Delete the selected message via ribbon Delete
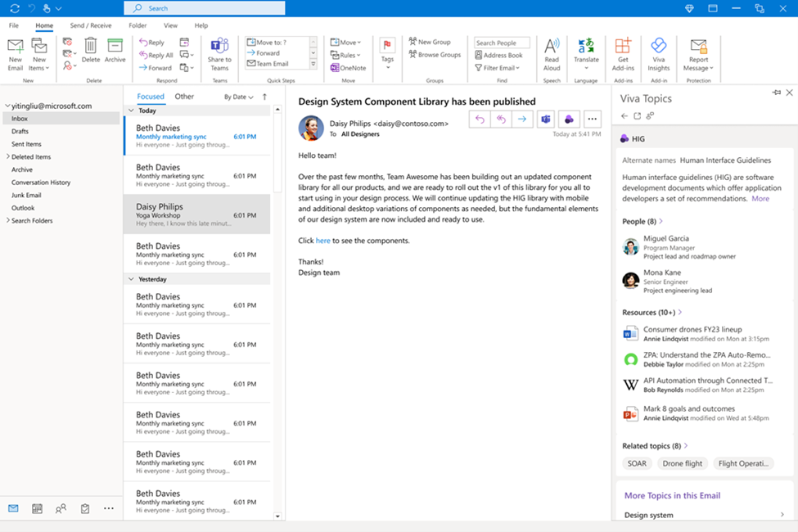 click(91, 51)
